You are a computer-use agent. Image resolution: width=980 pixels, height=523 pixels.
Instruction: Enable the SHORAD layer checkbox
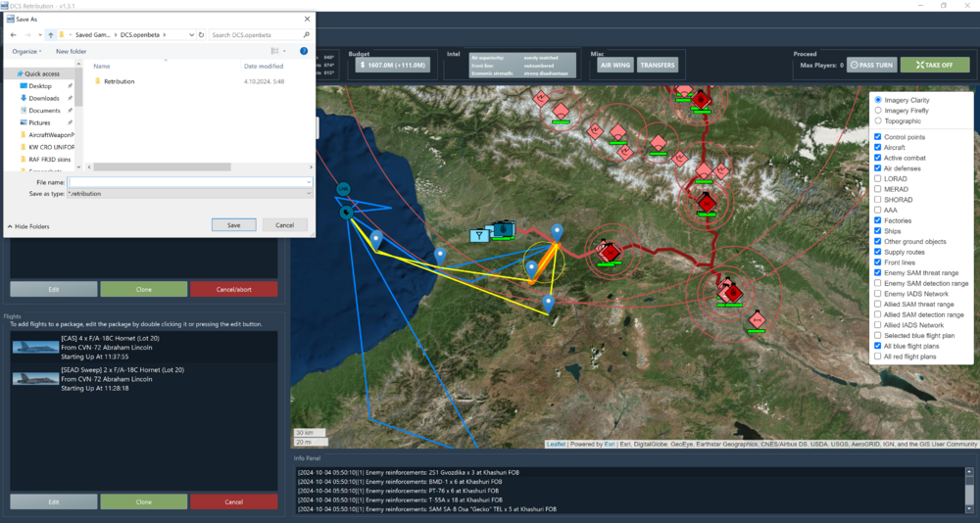click(x=878, y=200)
